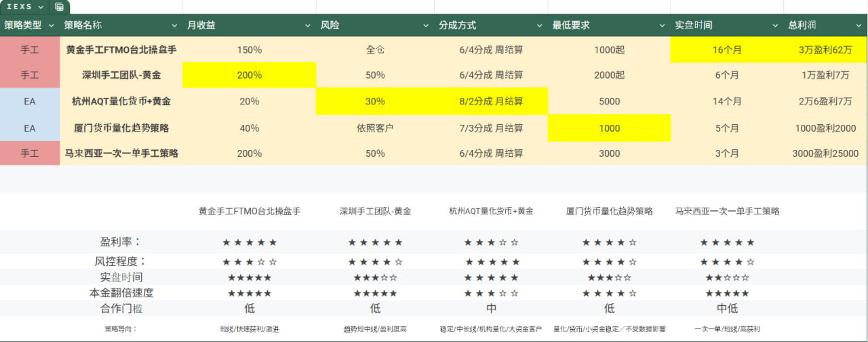Image resolution: width=868 pixels, height=342 pixels.
Task: Click the EA type cell for 厦门货币量化趋势策略
Action: point(30,128)
